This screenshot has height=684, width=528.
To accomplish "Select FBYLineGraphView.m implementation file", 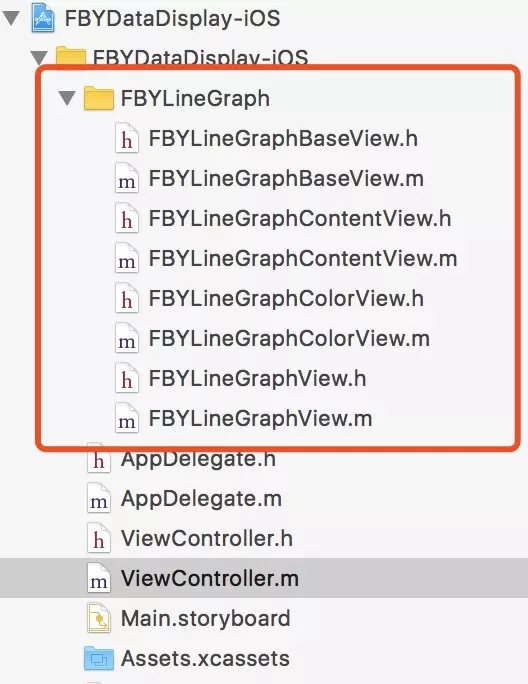I will [x=261, y=418].
